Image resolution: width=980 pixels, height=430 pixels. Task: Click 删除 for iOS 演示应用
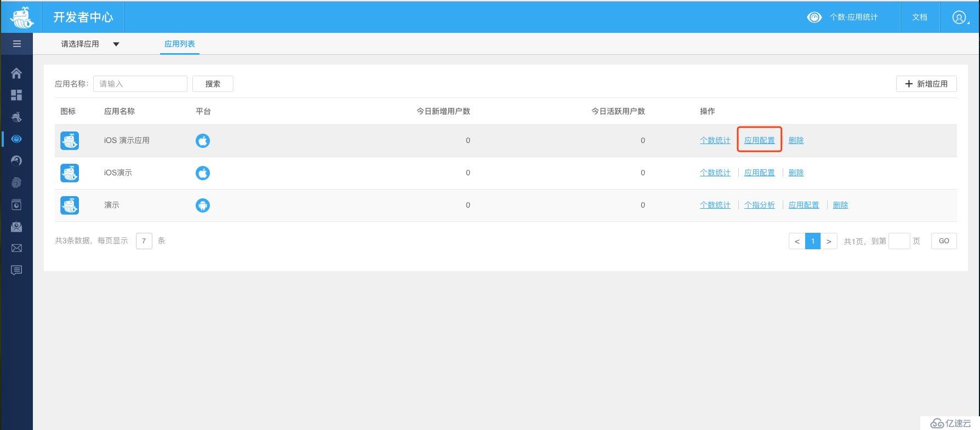pos(796,141)
